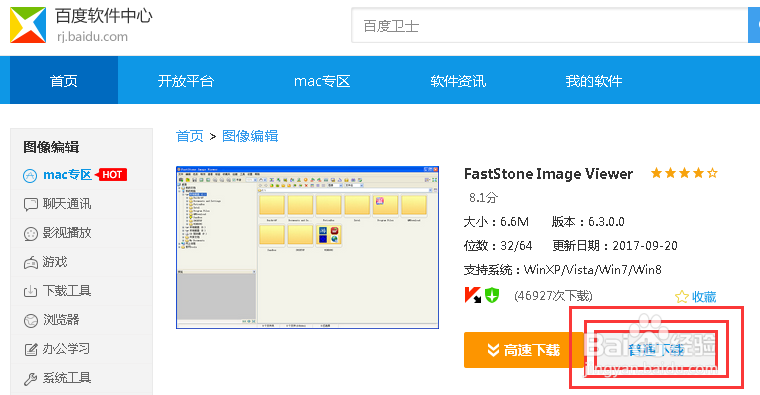Image resolution: width=760 pixels, height=395 pixels.
Task: Click the Baidu Software Center logo icon
Action: (28, 25)
